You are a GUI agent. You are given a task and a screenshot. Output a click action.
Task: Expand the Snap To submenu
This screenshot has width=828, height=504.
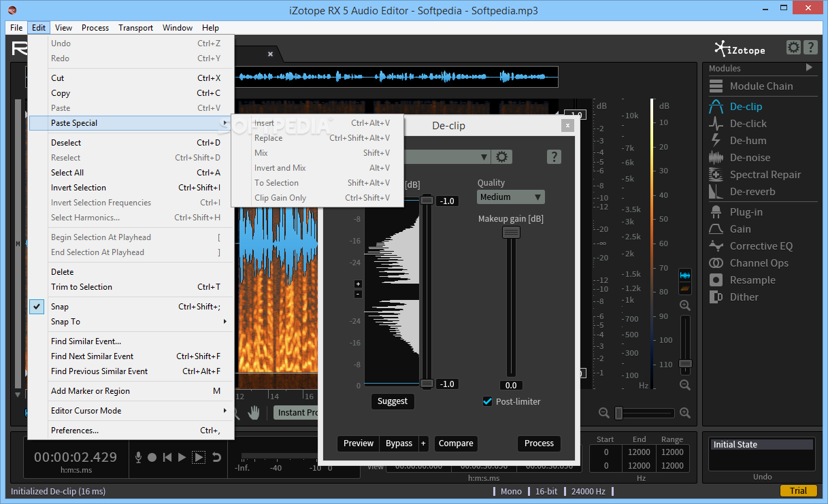coord(131,322)
